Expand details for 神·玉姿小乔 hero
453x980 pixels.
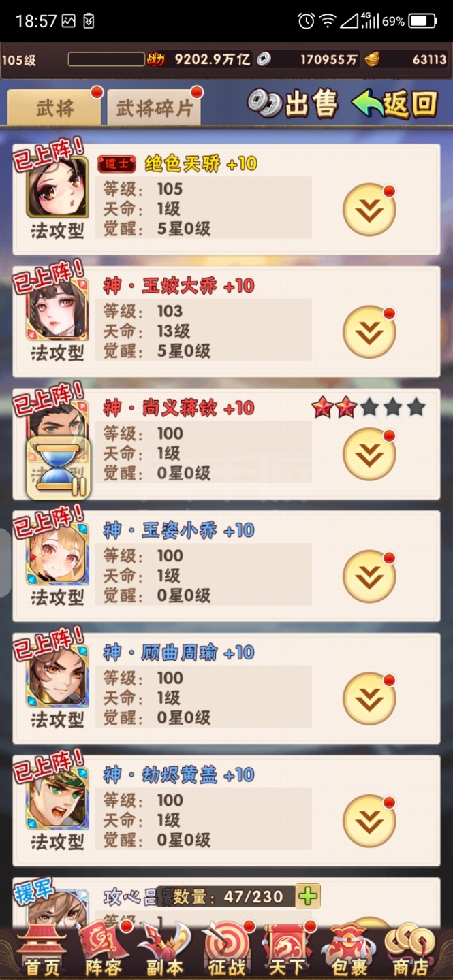[370, 577]
